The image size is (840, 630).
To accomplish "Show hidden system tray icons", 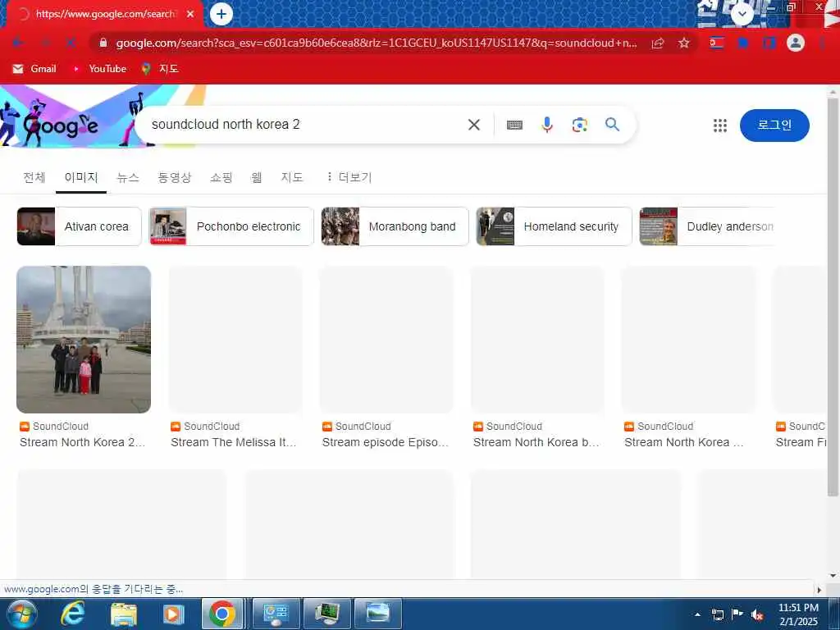I will [697, 614].
